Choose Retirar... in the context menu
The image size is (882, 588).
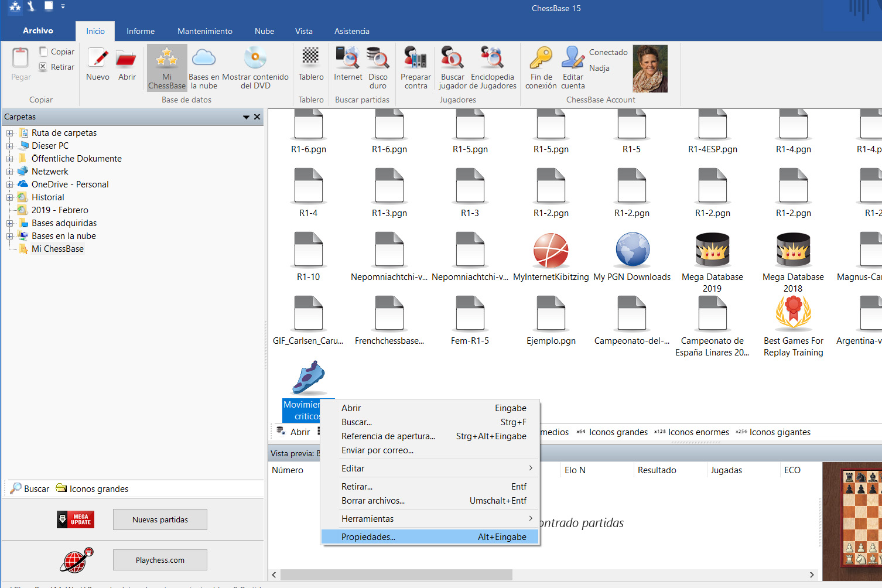(x=430, y=487)
